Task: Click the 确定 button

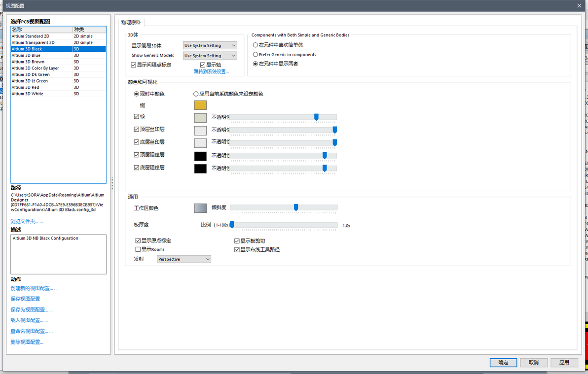Action: click(x=503, y=362)
